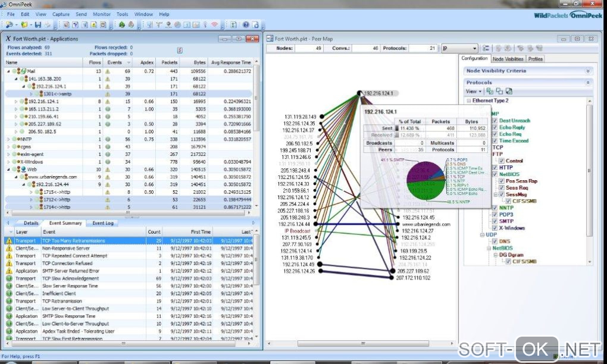This screenshot has width=607, height=364.
Task: Click the Save (floppy disk) toolbar icon
Action: pyautogui.click(x=38, y=25)
